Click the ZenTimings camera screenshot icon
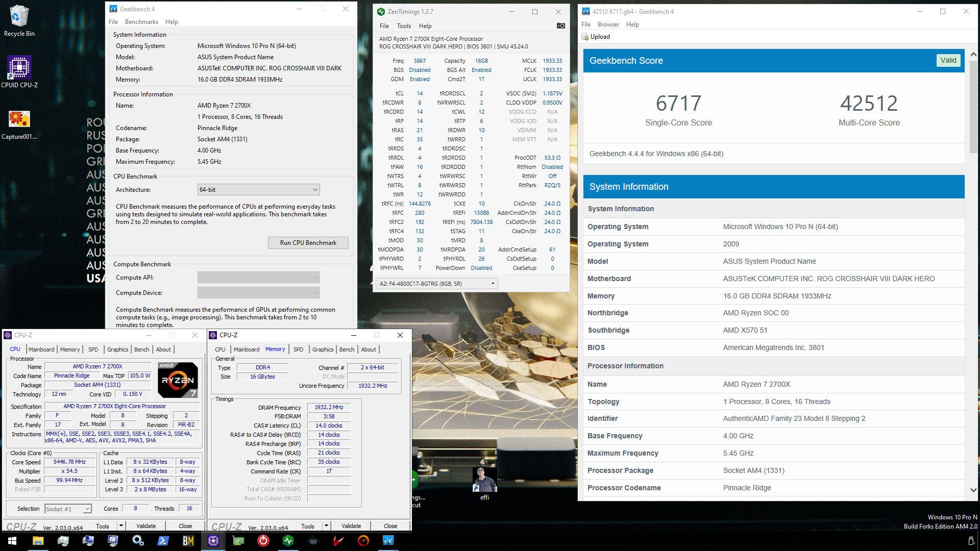The height and width of the screenshot is (551, 980). tap(560, 26)
